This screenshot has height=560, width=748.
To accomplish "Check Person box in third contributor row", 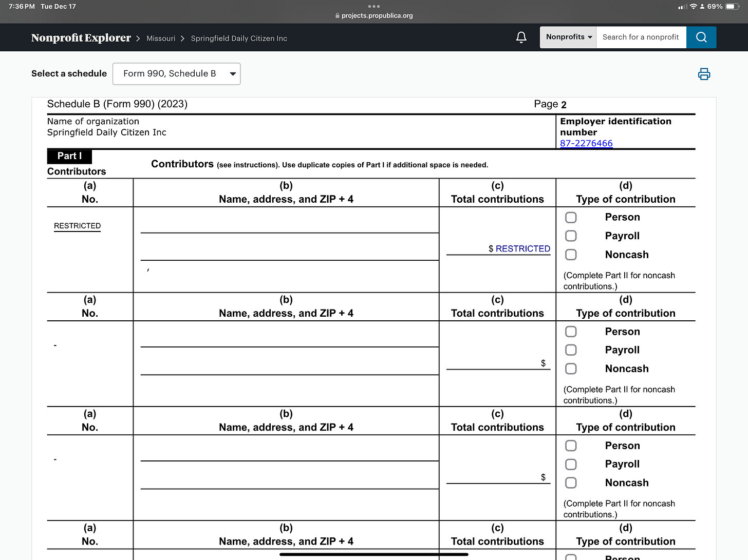I will (571, 446).
